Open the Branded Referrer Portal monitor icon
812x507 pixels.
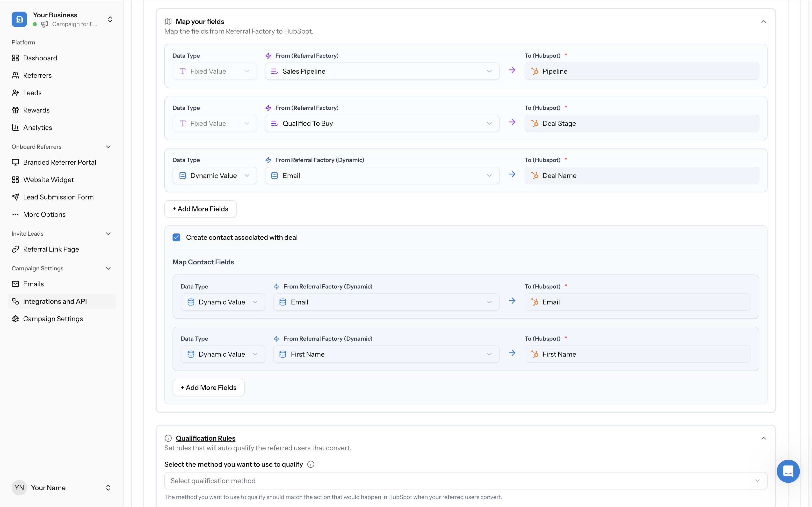point(15,162)
